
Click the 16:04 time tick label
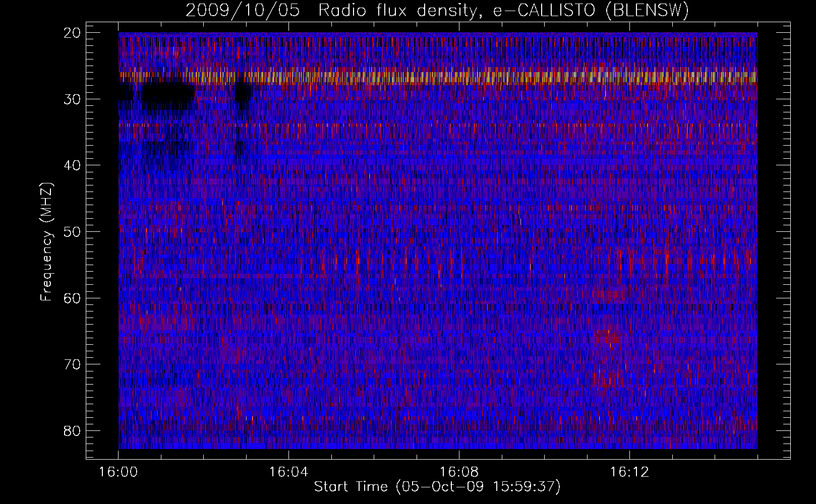(x=288, y=472)
